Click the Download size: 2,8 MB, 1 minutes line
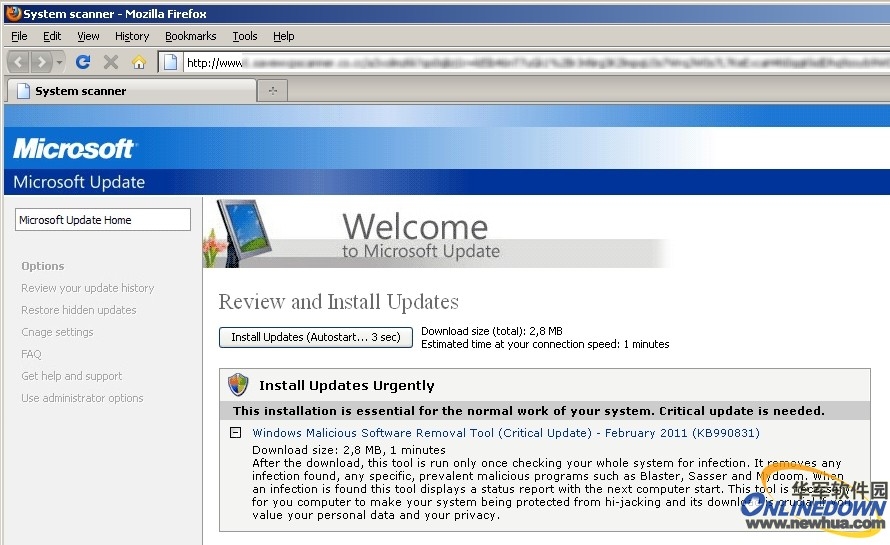Screen dimensions: 890x545 tap(349, 450)
